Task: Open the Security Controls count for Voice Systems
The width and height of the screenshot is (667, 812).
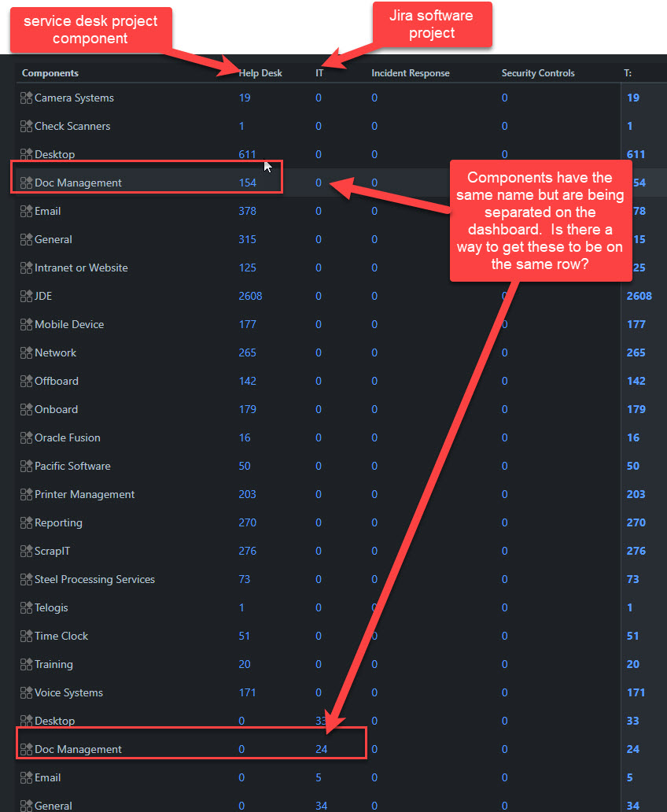Action: [x=504, y=693]
